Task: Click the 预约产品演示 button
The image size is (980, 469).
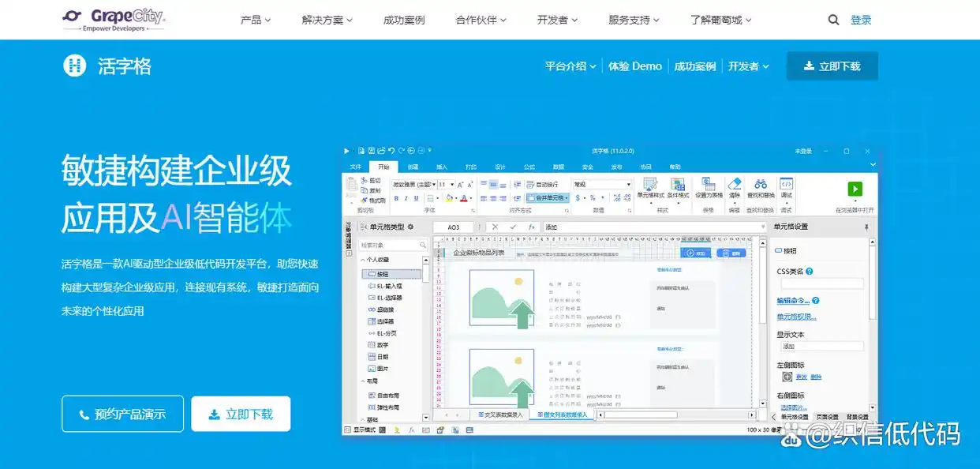Action: [x=122, y=413]
